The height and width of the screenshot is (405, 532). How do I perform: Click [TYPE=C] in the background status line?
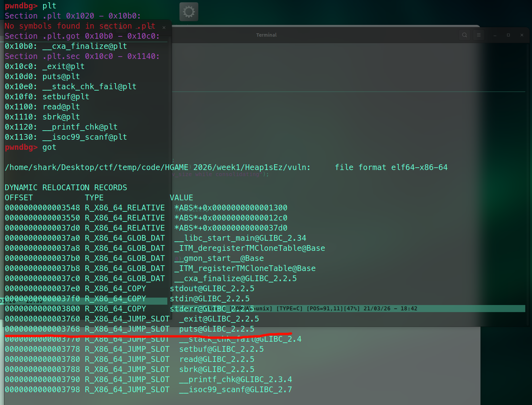(x=290, y=309)
